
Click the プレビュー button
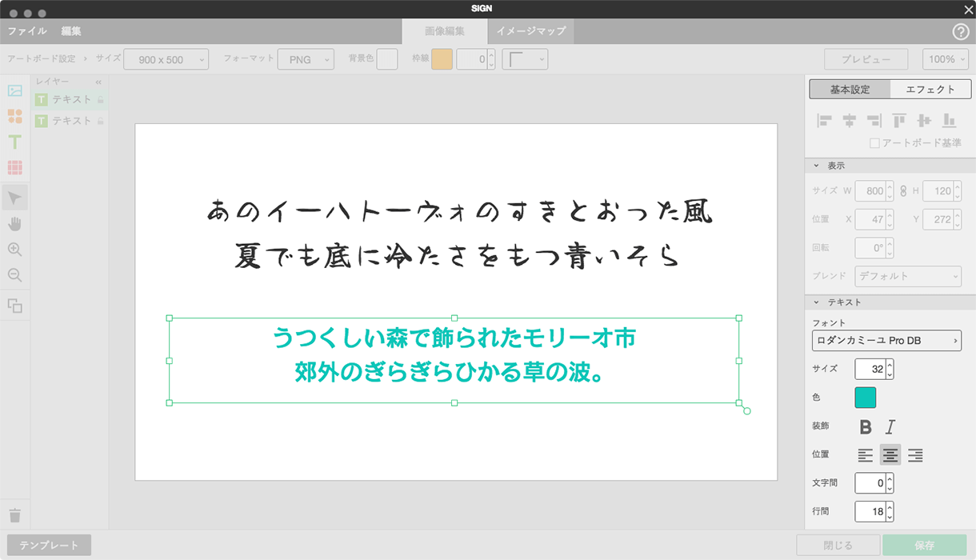(866, 59)
